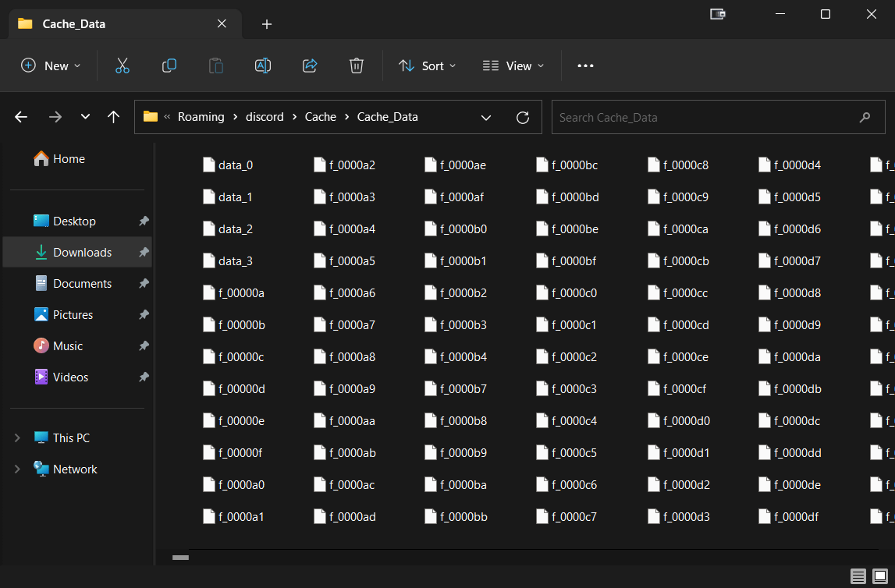Click the Videos sidebar icon

(x=41, y=377)
